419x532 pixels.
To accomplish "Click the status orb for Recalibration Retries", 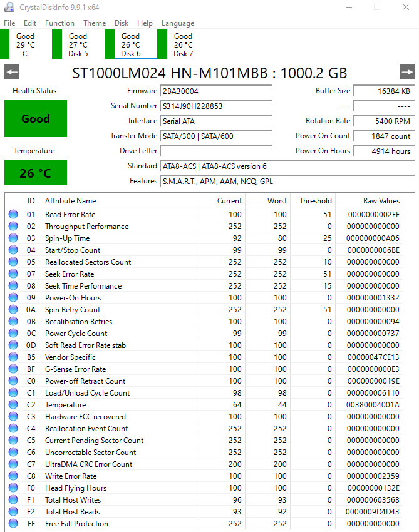I will point(13,321).
